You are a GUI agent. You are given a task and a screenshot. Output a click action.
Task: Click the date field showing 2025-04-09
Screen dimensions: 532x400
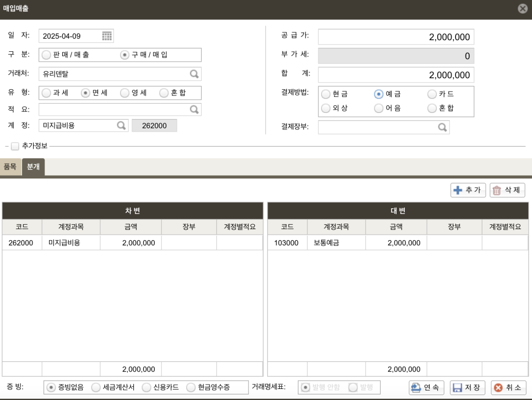coord(76,36)
